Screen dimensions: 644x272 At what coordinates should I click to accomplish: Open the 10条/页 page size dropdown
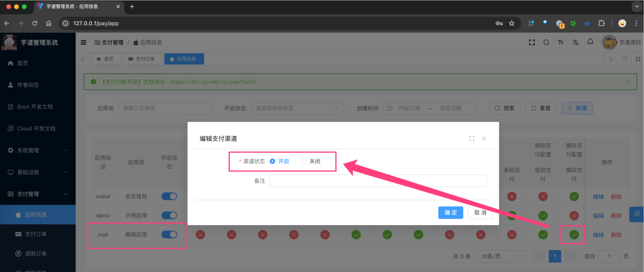(x=501, y=256)
